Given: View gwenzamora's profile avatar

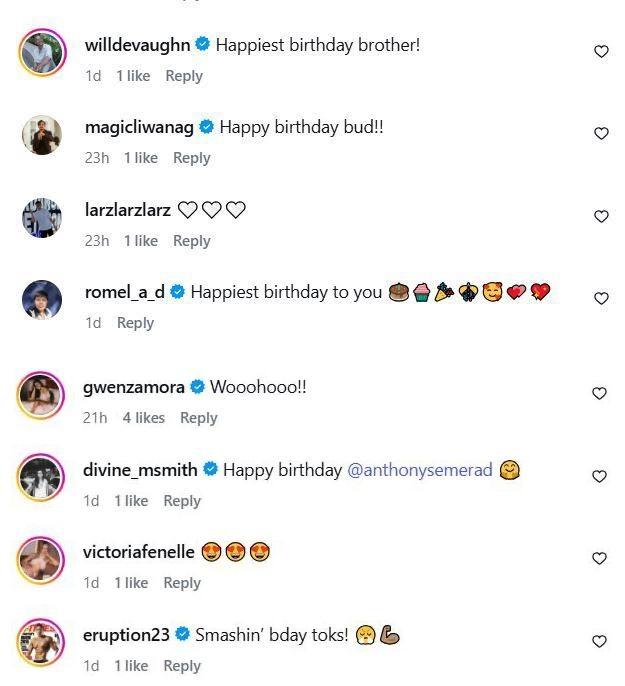Looking at the screenshot, I should click(x=42, y=395).
